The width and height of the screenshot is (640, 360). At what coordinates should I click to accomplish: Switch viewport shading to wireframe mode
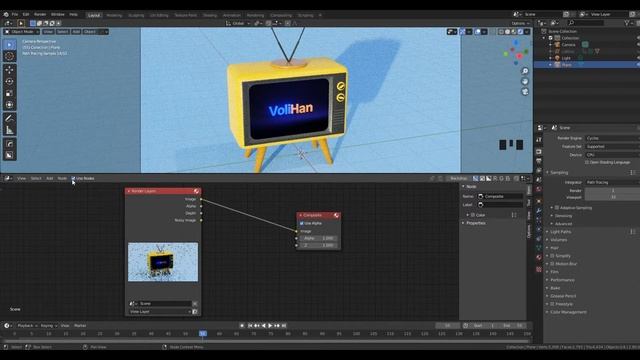(501, 31)
